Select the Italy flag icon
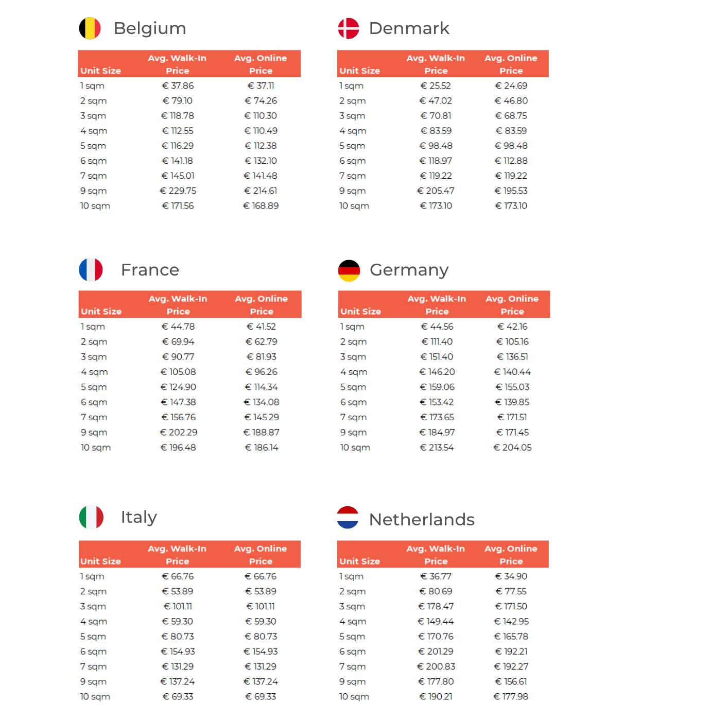Viewport: 728px width, 719px height. (91, 517)
